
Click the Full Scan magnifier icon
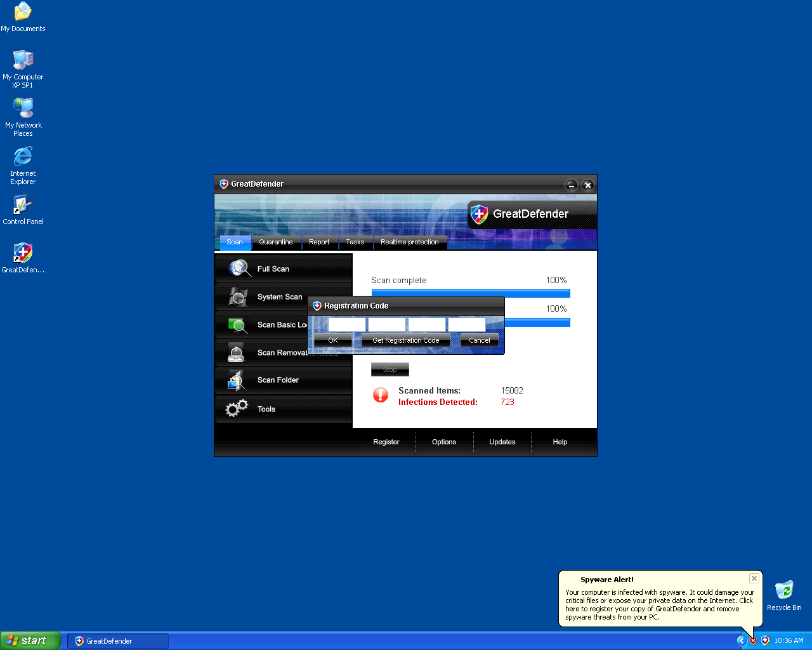(239, 269)
